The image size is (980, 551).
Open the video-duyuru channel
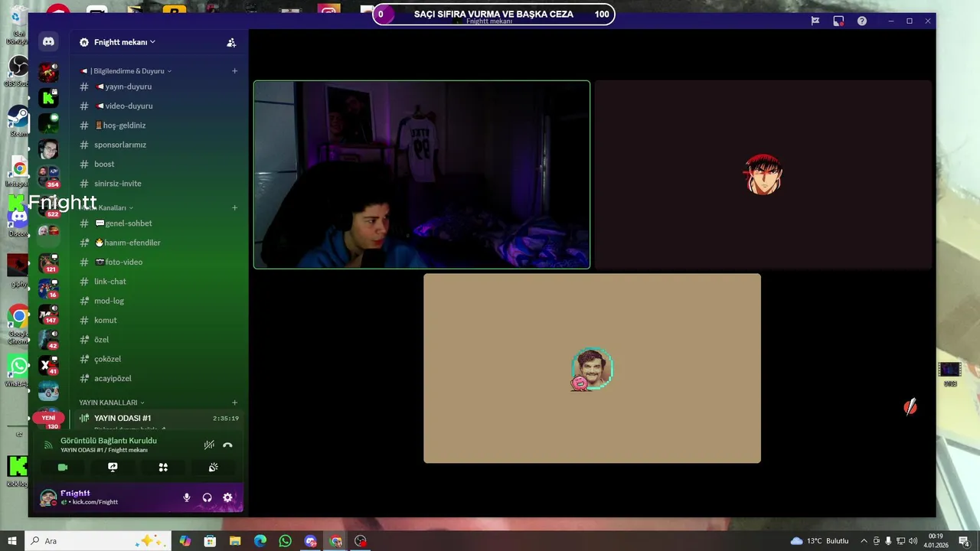tap(158, 106)
